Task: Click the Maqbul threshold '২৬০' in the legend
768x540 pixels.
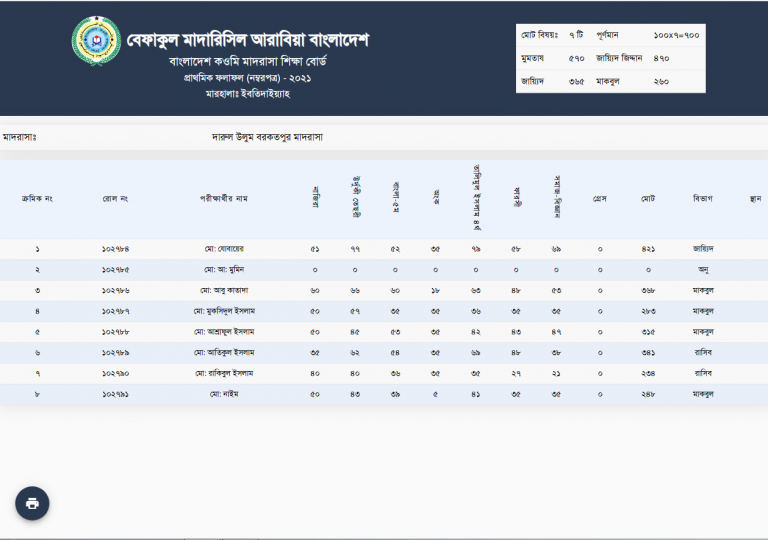Action: pyautogui.click(x=661, y=81)
